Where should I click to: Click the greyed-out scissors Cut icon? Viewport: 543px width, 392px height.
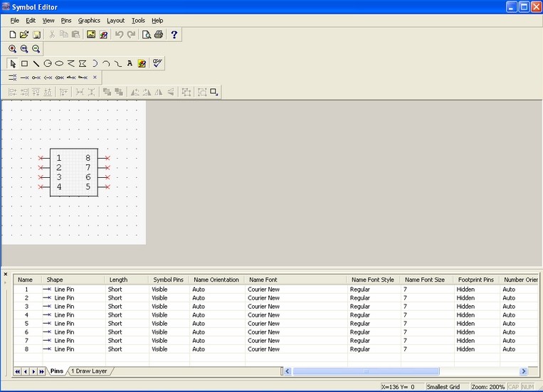pos(52,35)
